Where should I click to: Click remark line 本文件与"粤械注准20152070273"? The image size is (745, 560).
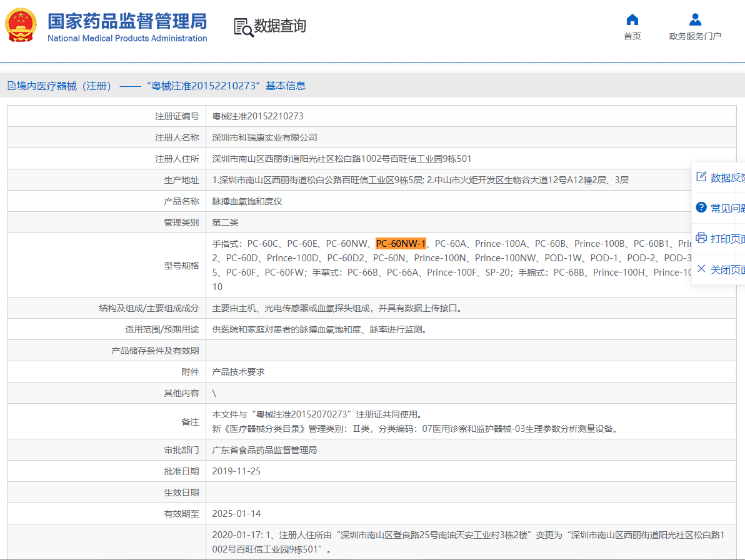pos(317,414)
